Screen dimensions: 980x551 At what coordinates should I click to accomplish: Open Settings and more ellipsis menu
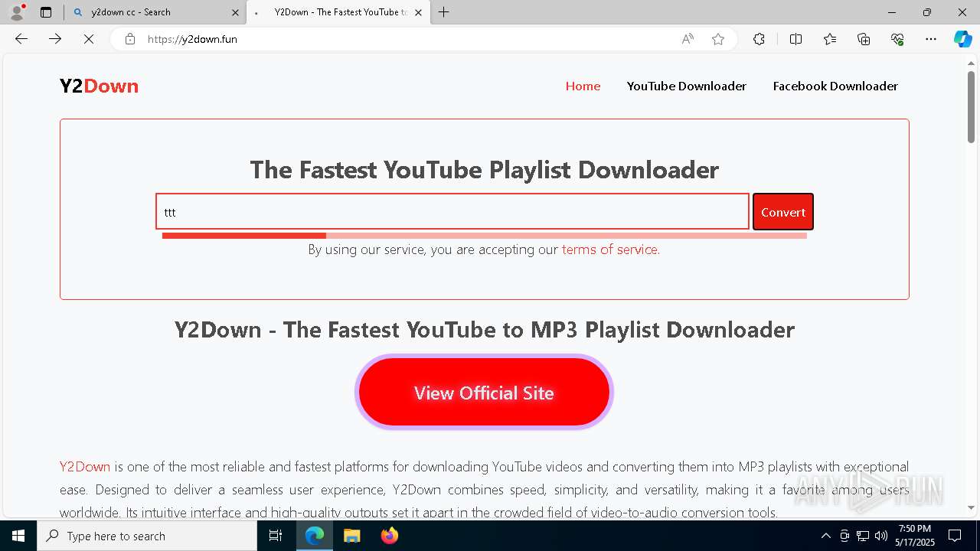[x=931, y=39]
